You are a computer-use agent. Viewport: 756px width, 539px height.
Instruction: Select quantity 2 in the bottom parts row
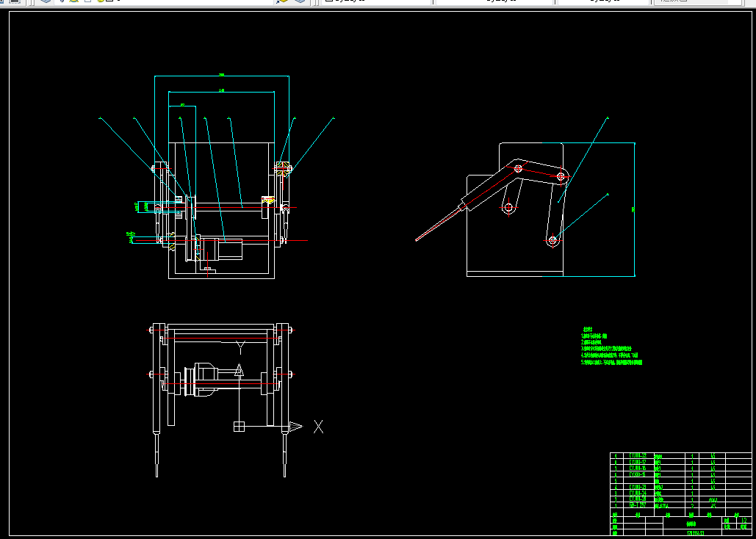pyautogui.click(x=692, y=506)
